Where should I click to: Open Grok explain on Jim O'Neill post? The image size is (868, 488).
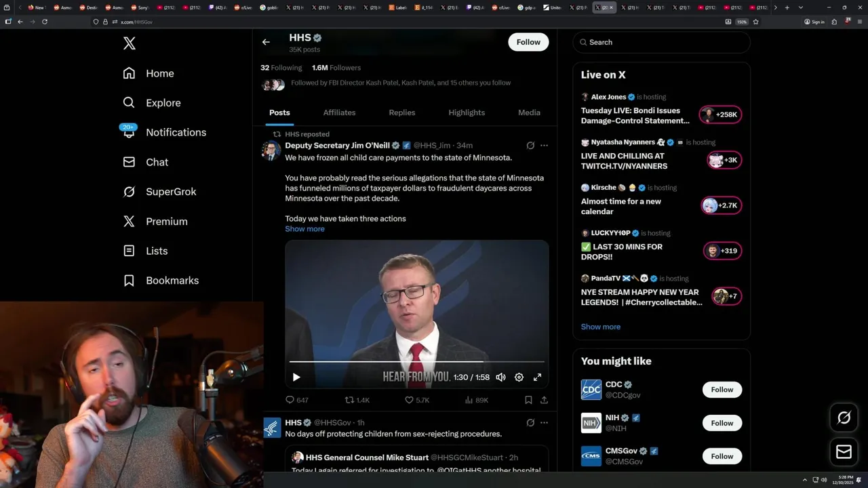(530, 146)
